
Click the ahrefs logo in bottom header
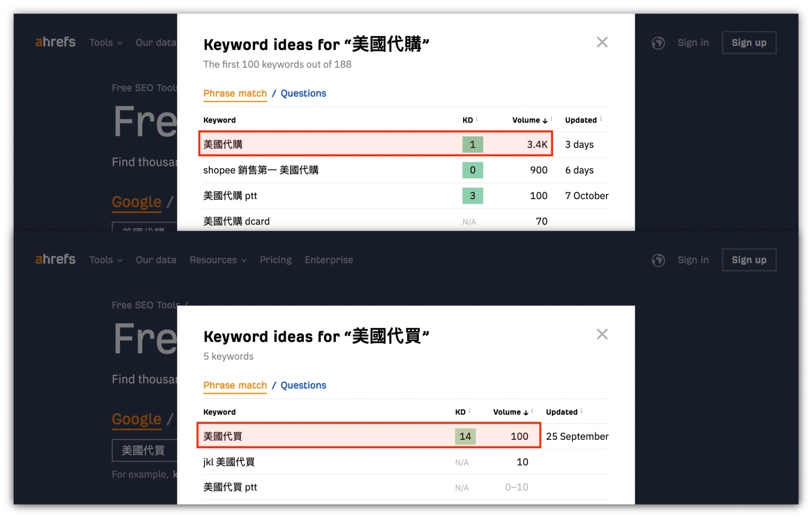(55, 259)
